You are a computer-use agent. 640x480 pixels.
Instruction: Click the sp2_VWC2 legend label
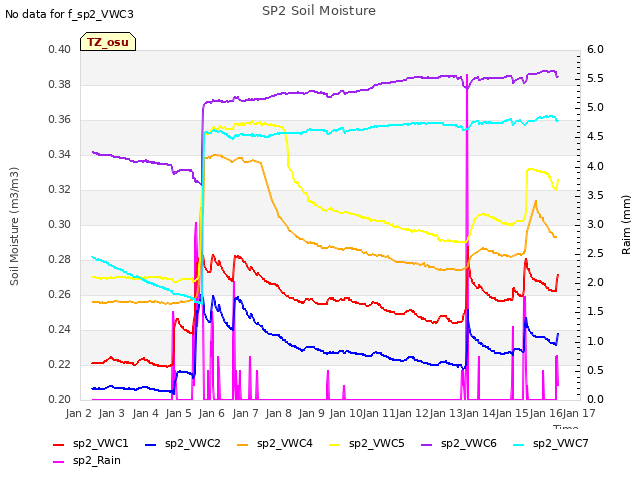[193, 443]
